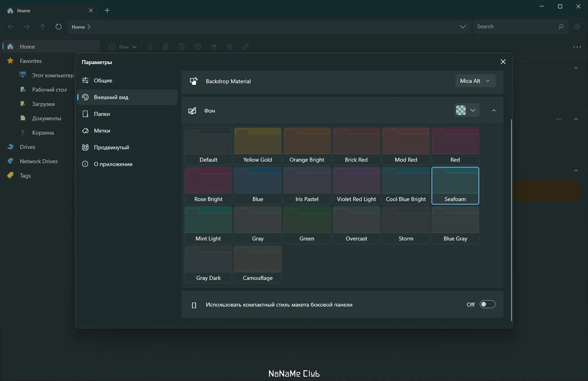Choose the Gray theme tile
The width and height of the screenshot is (588, 381).
(x=258, y=225)
